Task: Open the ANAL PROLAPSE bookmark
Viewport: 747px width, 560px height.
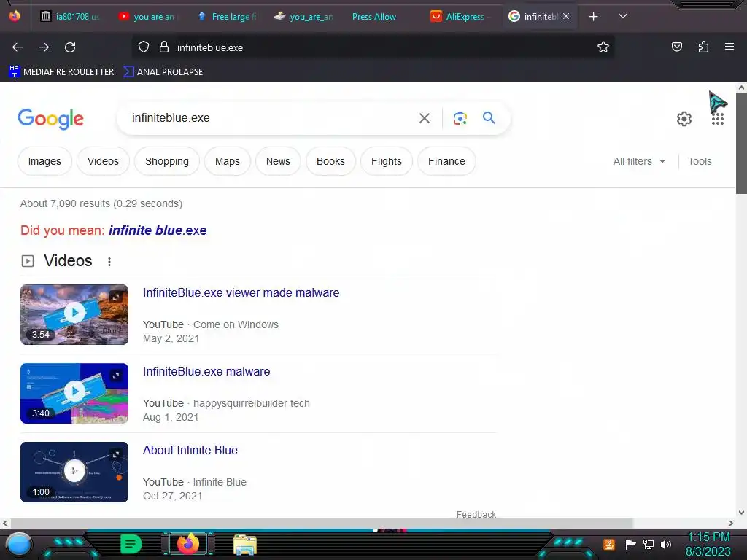Action: click(163, 72)
